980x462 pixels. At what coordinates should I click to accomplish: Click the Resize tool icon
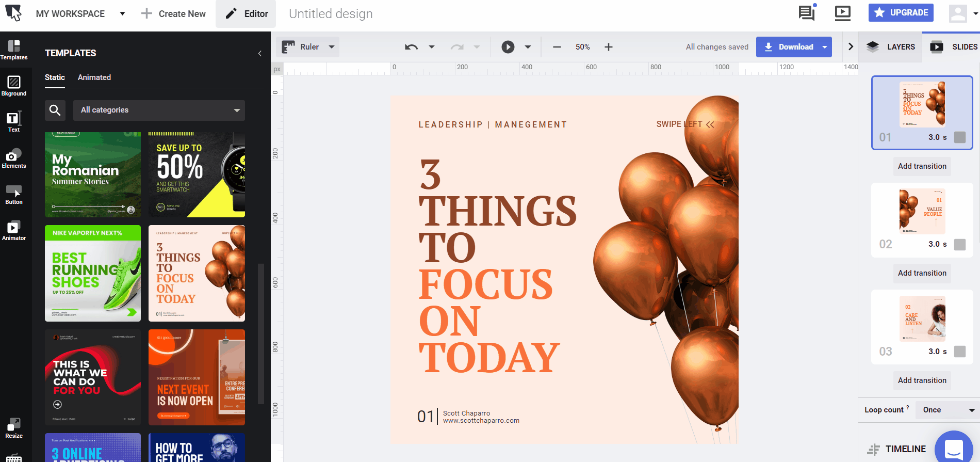(x=13, y=428)
